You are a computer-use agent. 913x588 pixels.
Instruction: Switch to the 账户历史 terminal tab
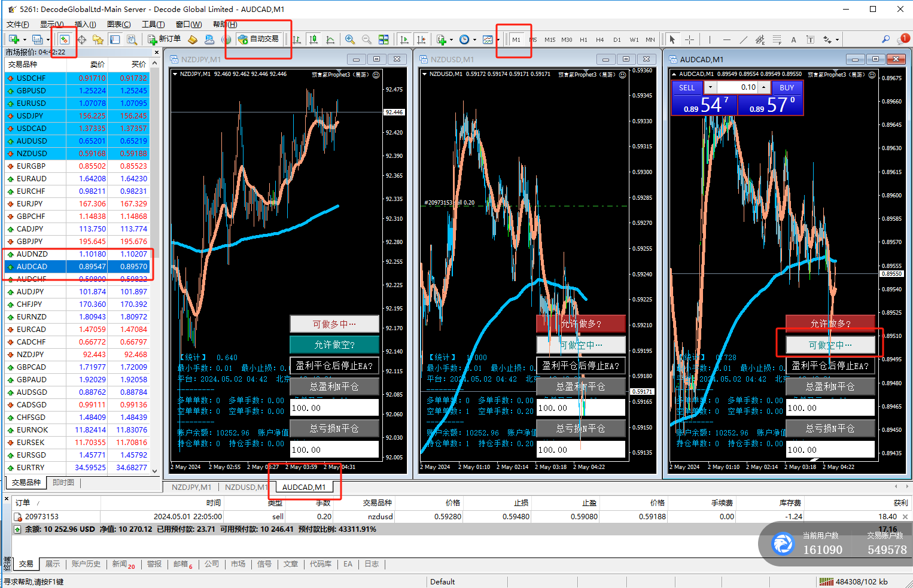86,563
